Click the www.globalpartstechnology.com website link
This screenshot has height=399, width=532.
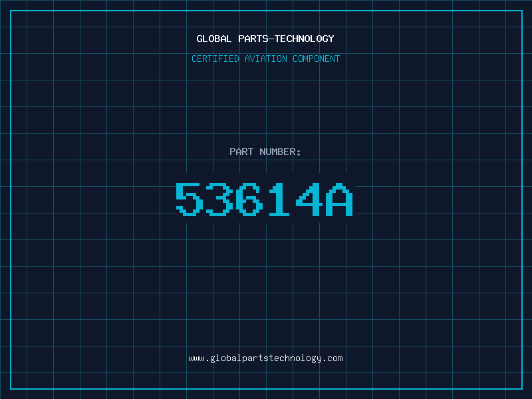point(265,358)
